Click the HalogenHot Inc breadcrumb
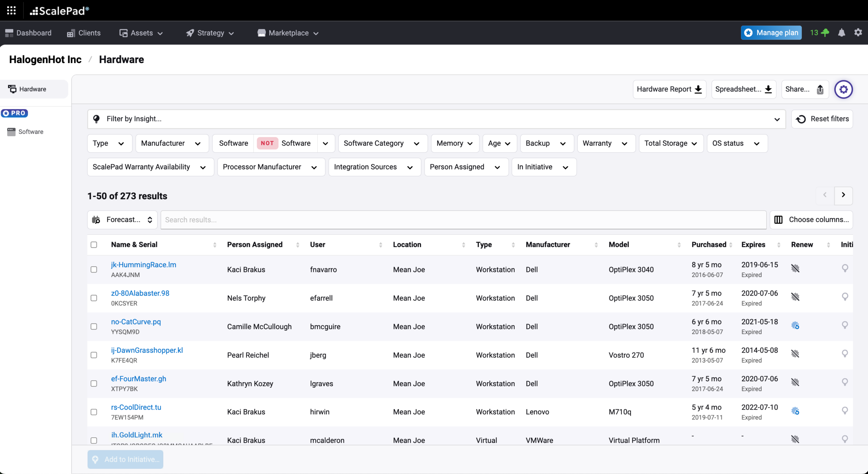 (x=45, y=60)
